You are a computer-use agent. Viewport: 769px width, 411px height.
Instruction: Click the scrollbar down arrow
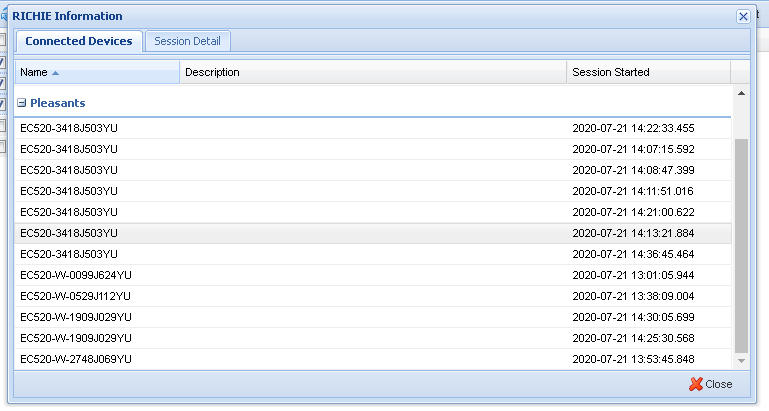pos(741,360)
